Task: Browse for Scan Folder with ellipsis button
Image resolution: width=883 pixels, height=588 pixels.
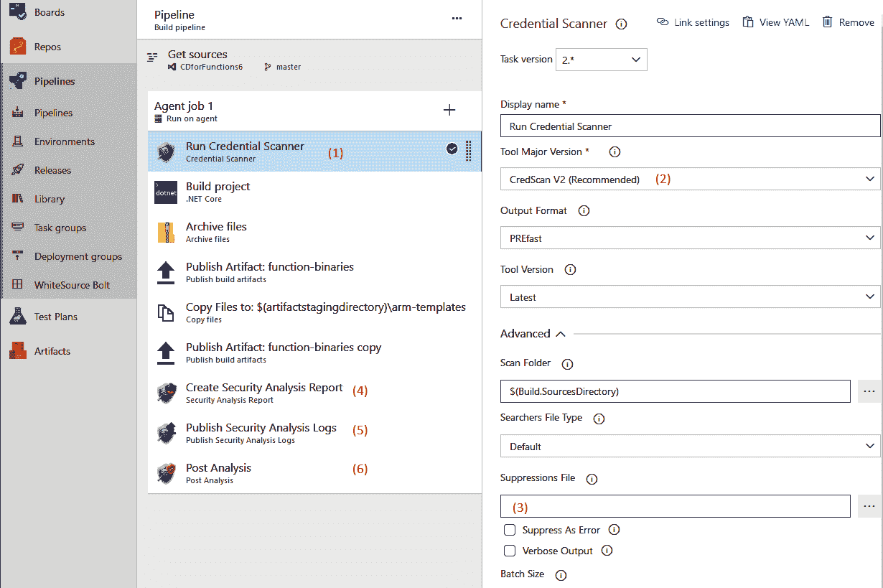Action: (x=869, y=391)
